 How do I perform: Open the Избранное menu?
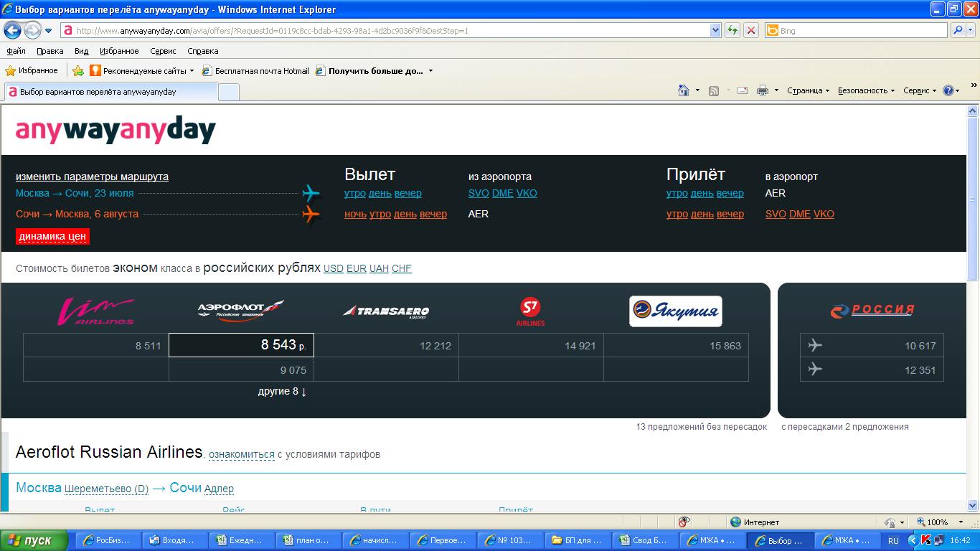click(119, 51)
